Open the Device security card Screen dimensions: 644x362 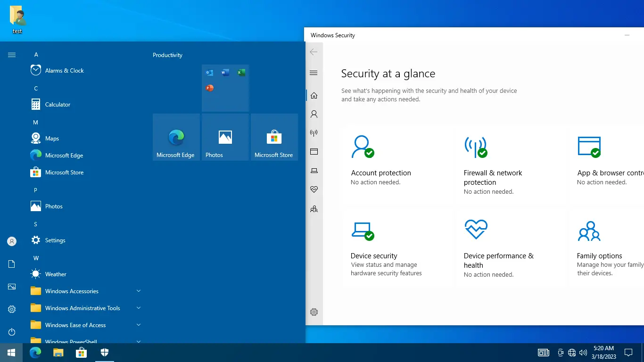click(x=397, y=247)
